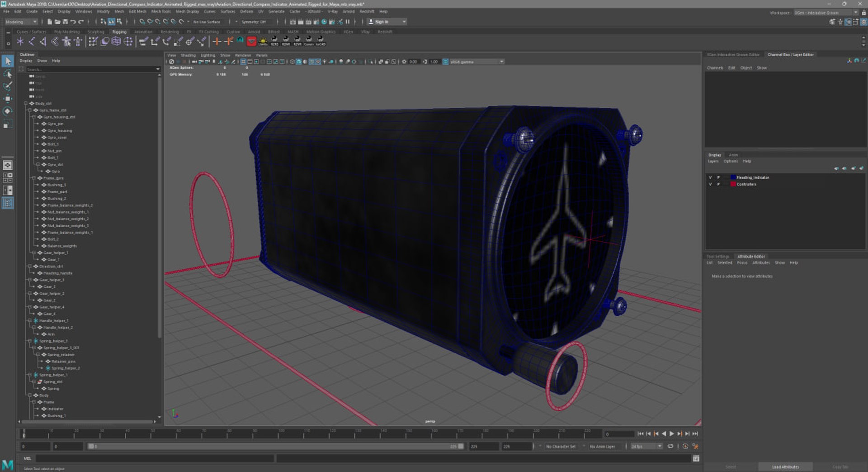868x472 pixels.
Task: Toggle the Outliner layout button in toolbox
Action: pyautogui.click(x=8, y=203)
